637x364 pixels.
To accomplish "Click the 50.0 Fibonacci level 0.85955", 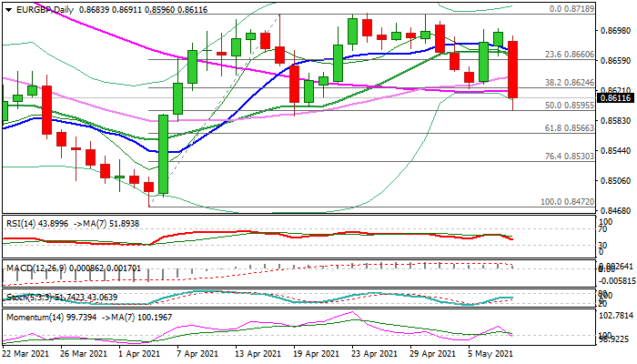I will 569,106.
